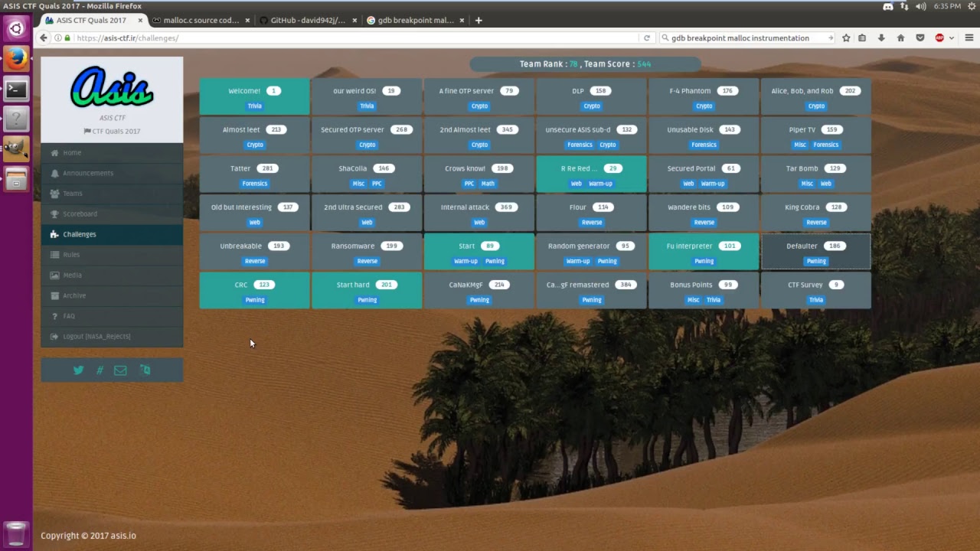Switch to the GitHub david942j tab

(308, 20)
